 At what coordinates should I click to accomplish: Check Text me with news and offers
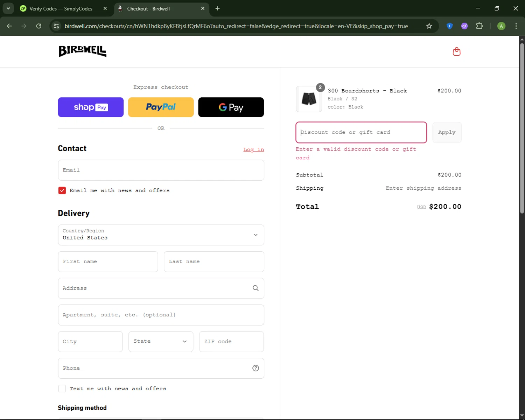click(62, 388)
